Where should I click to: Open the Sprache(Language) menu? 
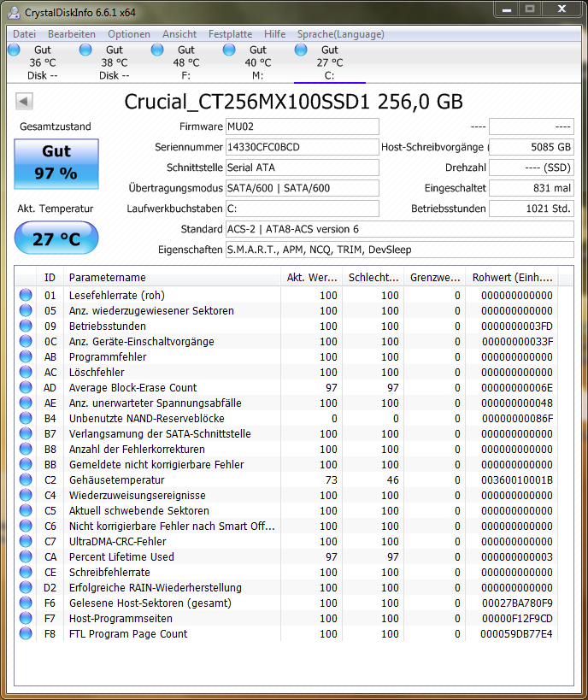(x=341, y=34)
